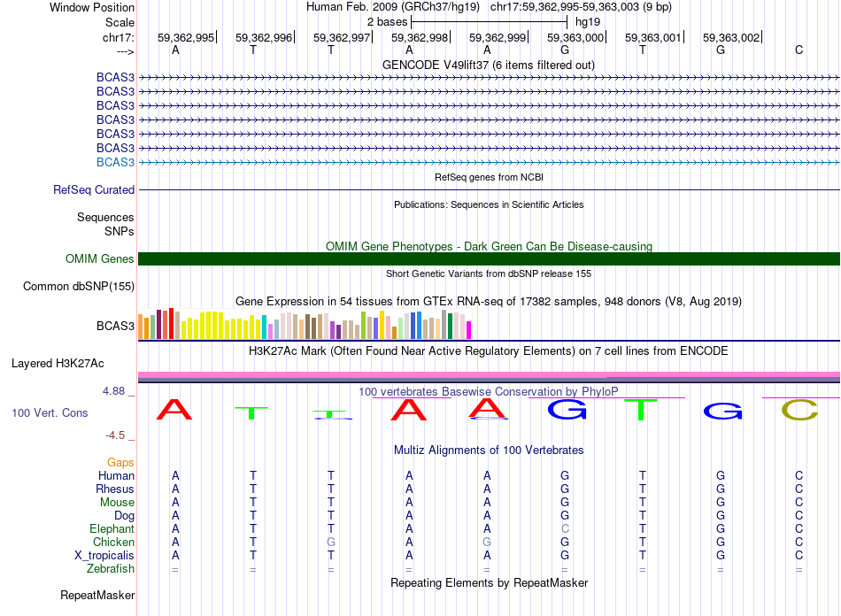The width and height of the screenshot is (841, 616).
Task: Select the Mouse alignment row label
Action: [x=117, y=503]
